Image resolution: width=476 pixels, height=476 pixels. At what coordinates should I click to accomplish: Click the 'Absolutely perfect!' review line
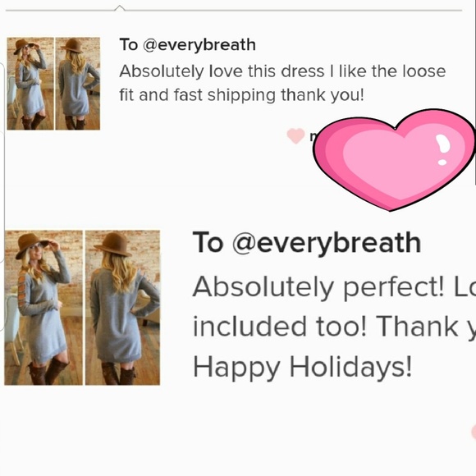tap(334, 287)
